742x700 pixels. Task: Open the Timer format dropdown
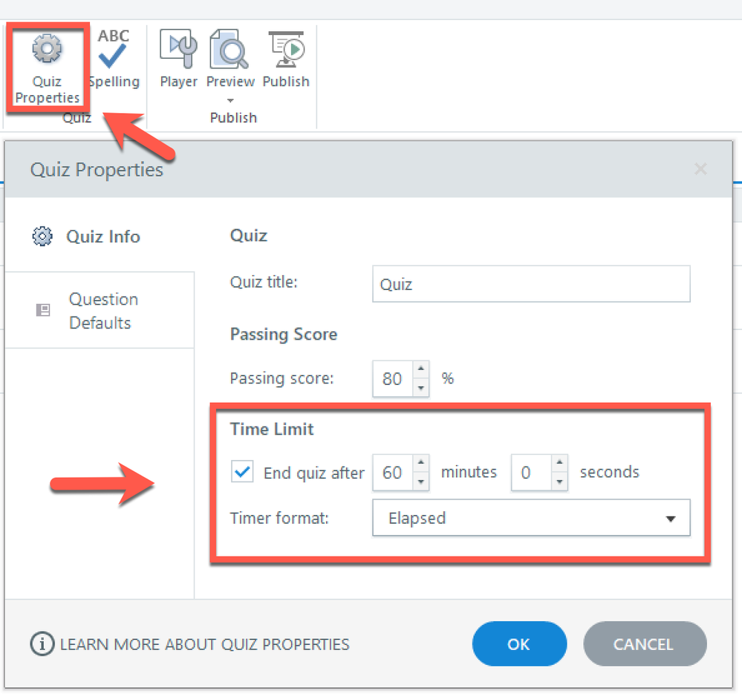point(530,518)
